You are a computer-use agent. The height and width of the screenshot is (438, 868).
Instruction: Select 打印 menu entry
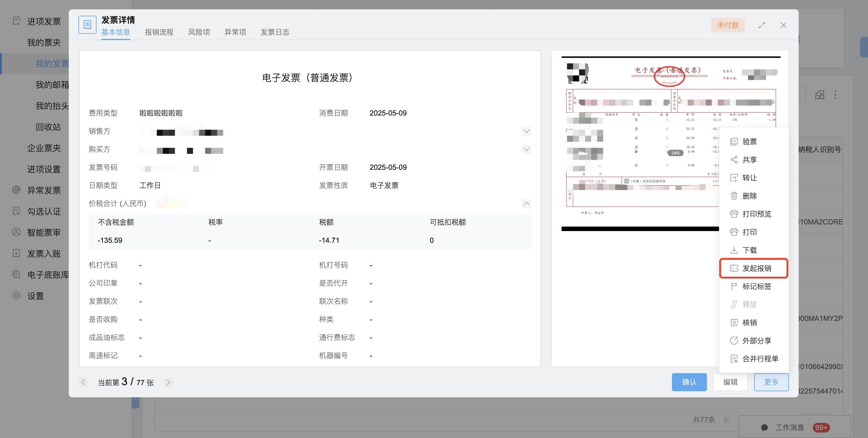click(x=753, y=232)
